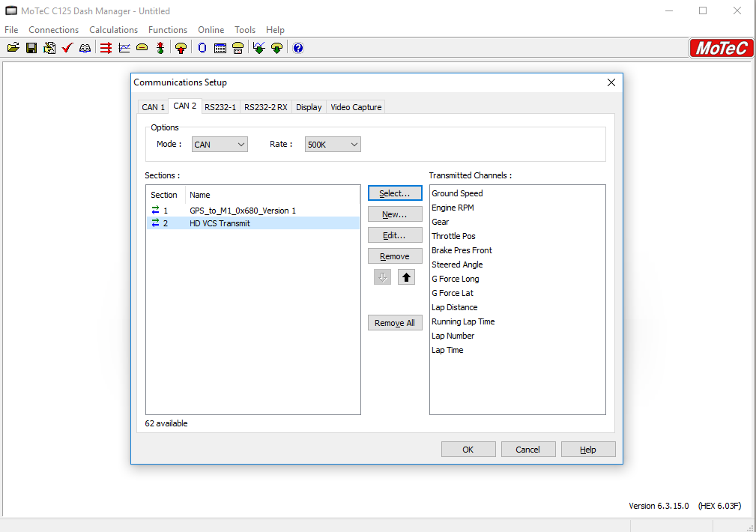Move section up with black arrow
This screenshot has width=756, height=532.
[406, 277]
